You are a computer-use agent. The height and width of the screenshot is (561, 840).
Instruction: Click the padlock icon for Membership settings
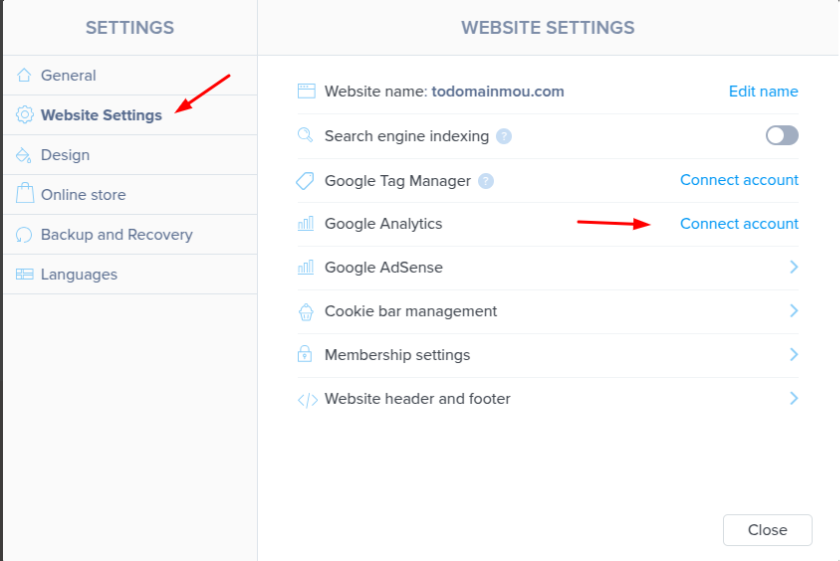click(305, 354)
